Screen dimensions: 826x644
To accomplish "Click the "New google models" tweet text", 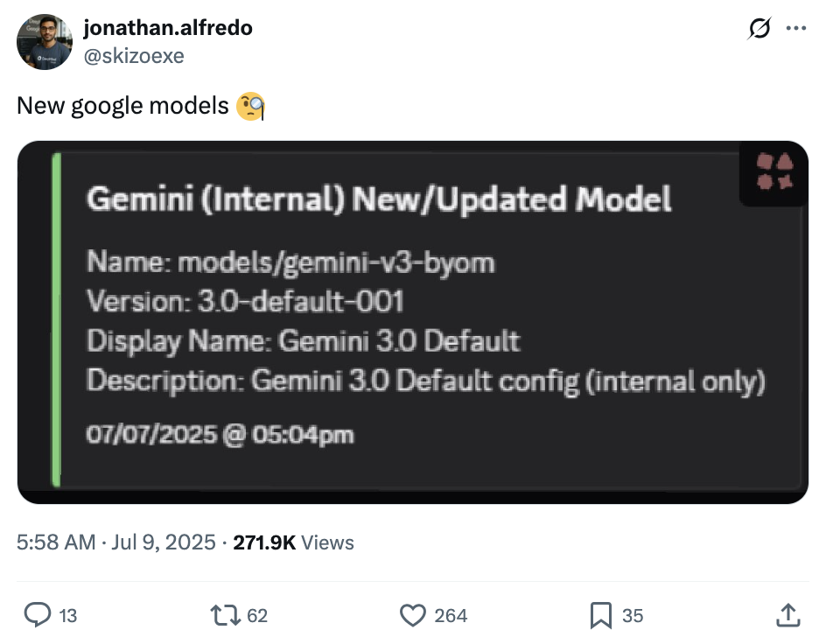I will pyautogui.click(x=122, y=106).
